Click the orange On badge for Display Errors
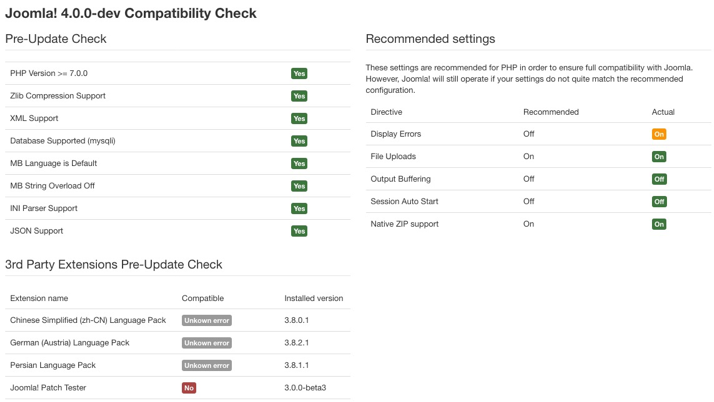The image size is (714, 402). click(x=659, y=134)
